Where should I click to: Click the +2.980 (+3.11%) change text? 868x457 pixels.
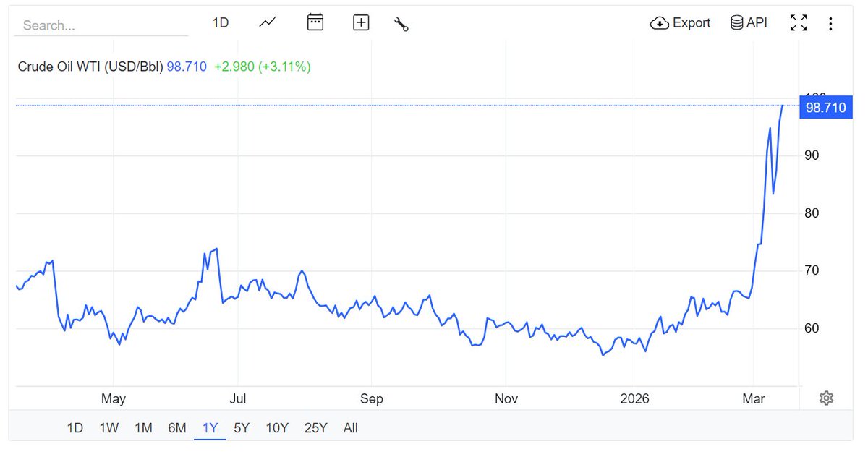click(x=263, y=67)
